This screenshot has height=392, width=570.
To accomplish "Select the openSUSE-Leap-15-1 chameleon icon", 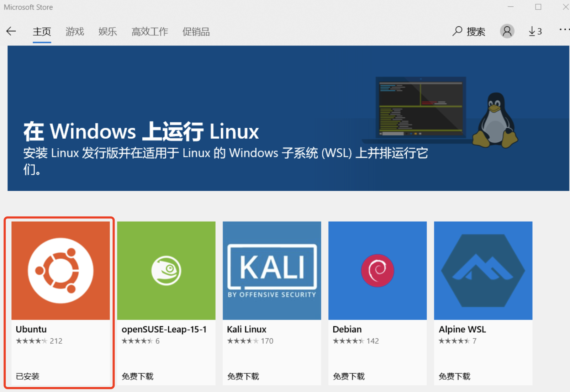I will click(165, 270).
